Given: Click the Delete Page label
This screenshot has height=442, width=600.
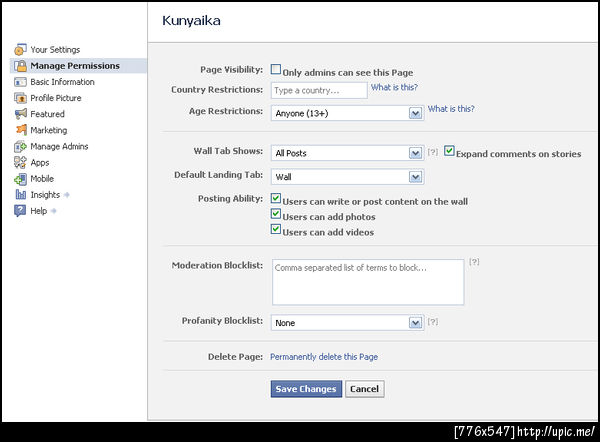Looking at the screenshot, I should coord(235,357).
